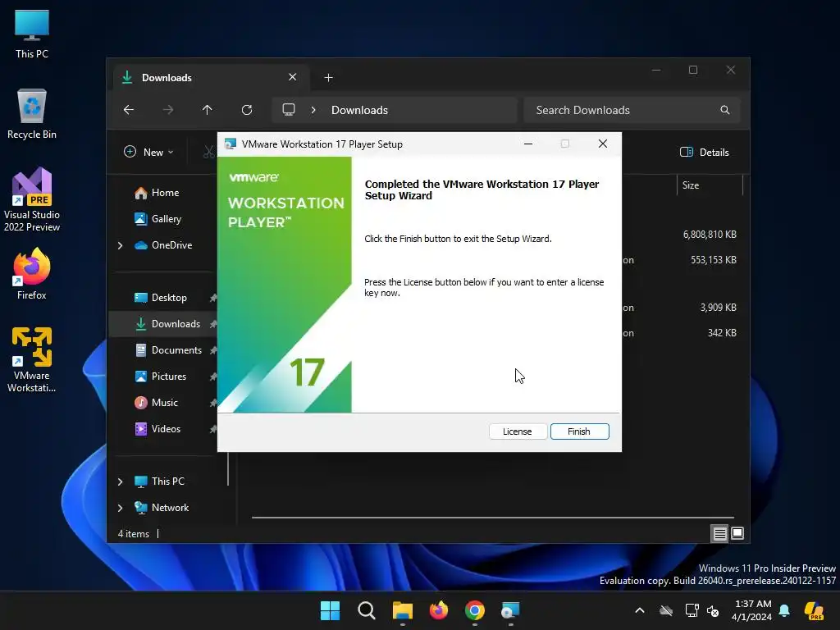Image resolution: width=840 pixels, height=630 pixels.
Task: Click the Insider Preview tray icon
Action: tap(814, 610)
